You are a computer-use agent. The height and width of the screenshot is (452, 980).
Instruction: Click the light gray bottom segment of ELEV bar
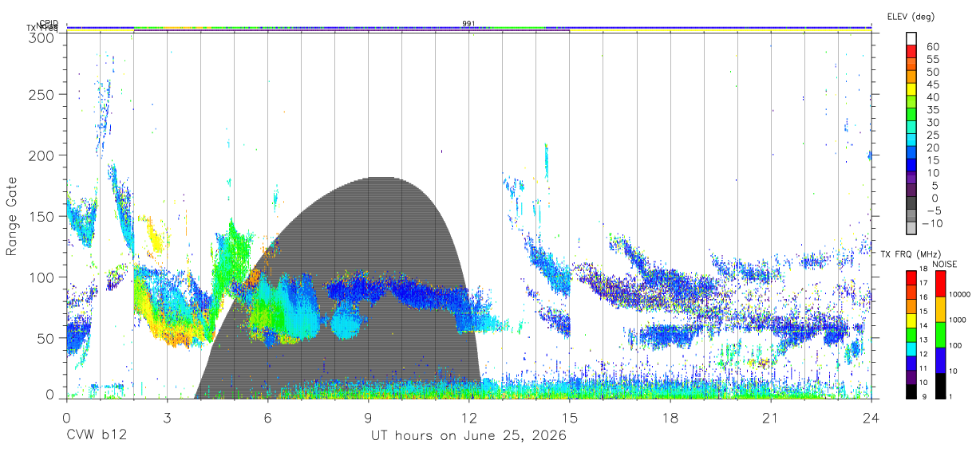(x=911, y=227)
